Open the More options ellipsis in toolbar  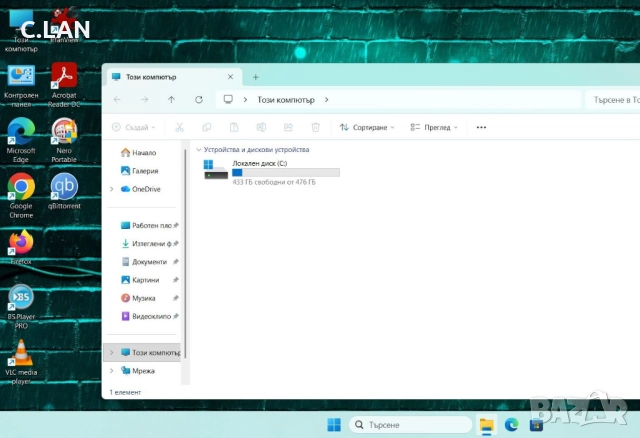tap(481, 128)
